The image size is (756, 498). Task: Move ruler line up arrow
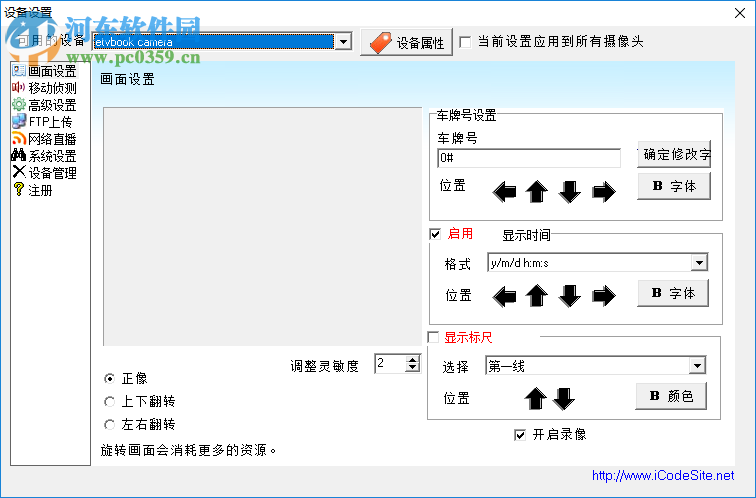click(x=535, y=399)
